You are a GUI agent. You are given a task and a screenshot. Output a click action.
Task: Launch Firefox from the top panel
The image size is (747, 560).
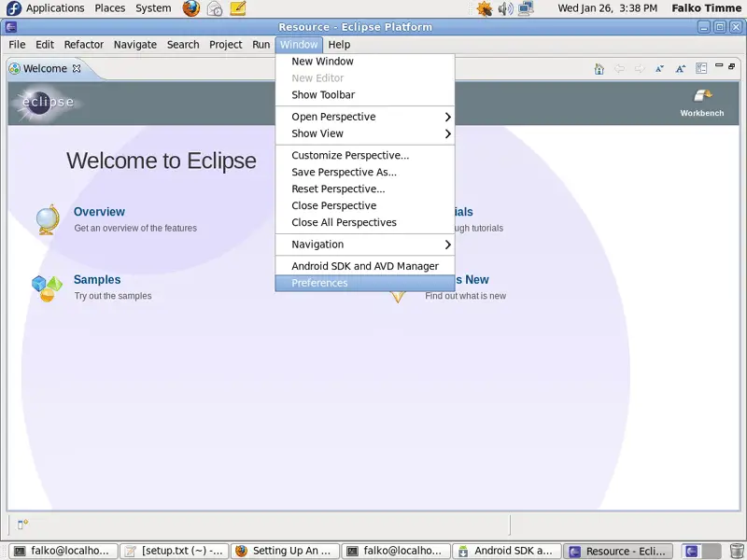pyautogui.click(x=191, y=8)
